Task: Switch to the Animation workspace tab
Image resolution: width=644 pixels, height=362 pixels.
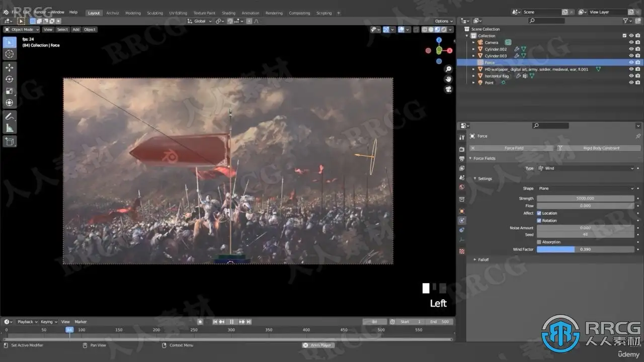Action: point(251,13)
